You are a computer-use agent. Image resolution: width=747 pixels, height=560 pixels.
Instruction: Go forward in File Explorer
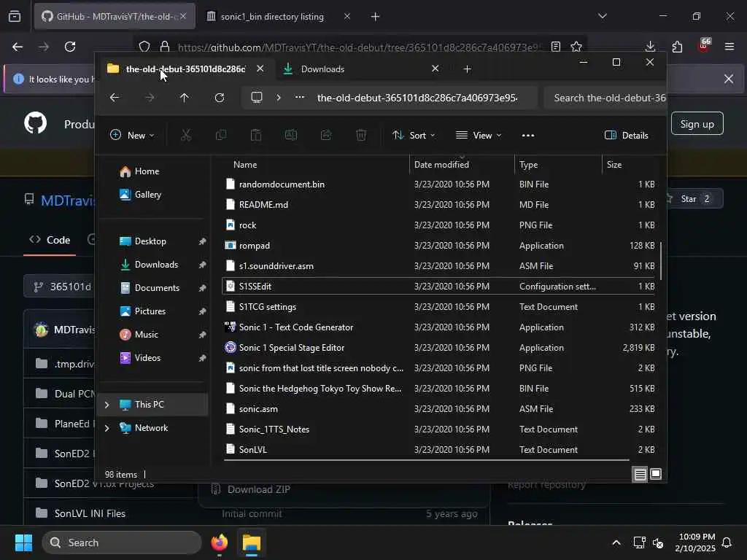point(150,98)
